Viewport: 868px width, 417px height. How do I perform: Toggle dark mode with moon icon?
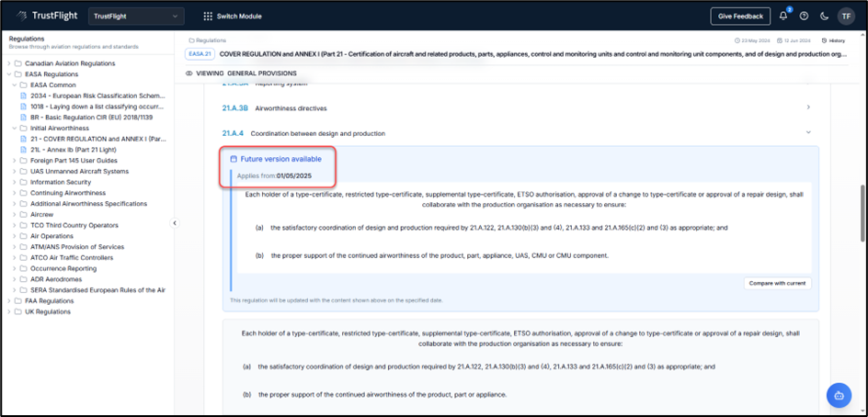coord(824,16)
